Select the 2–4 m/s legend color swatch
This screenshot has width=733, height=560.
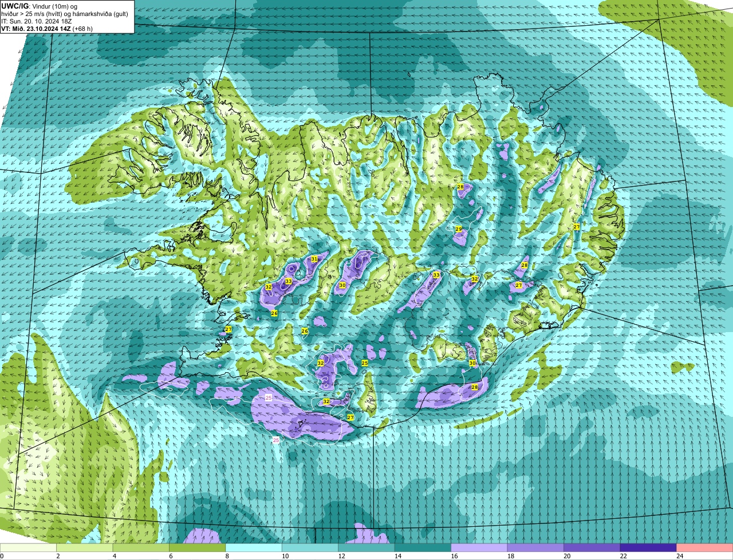click(x=85, y=547)
